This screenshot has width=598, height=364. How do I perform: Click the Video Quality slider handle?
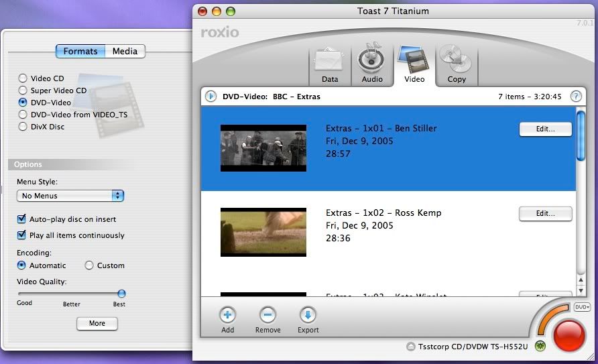(x=121, y=293)
